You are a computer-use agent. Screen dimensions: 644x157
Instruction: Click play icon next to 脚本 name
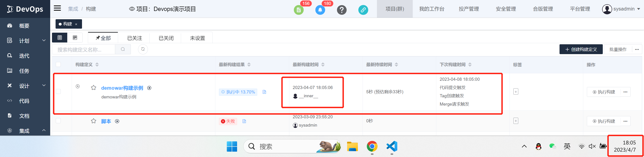117,121
